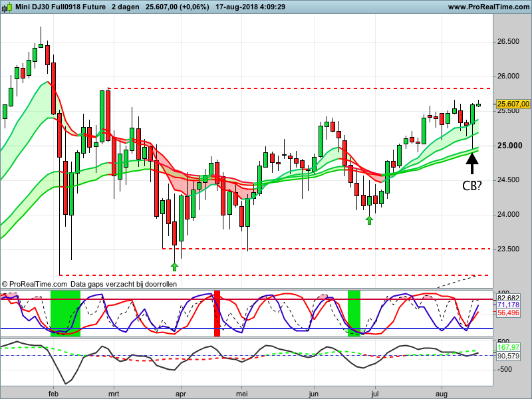Click the 82,682 oscillator value label
This screenshot has width=532, height=399.
pyautogui.click(x=508, y=298)
